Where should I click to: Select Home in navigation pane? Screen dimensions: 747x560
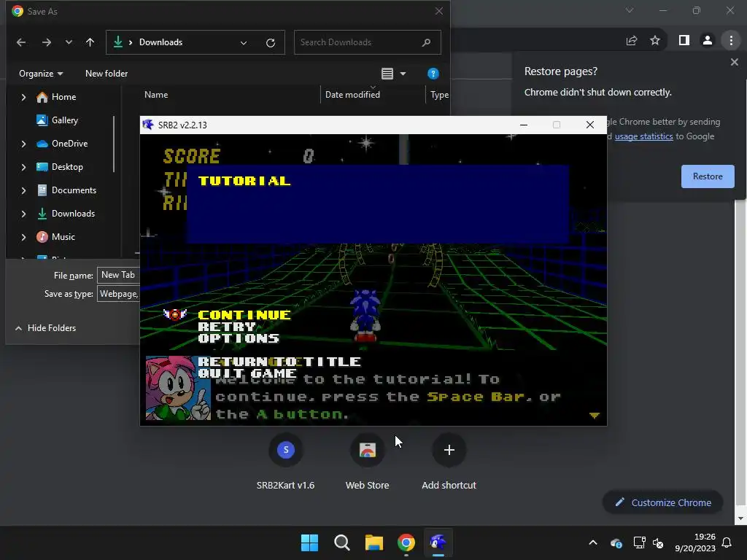tap(64, 97)
